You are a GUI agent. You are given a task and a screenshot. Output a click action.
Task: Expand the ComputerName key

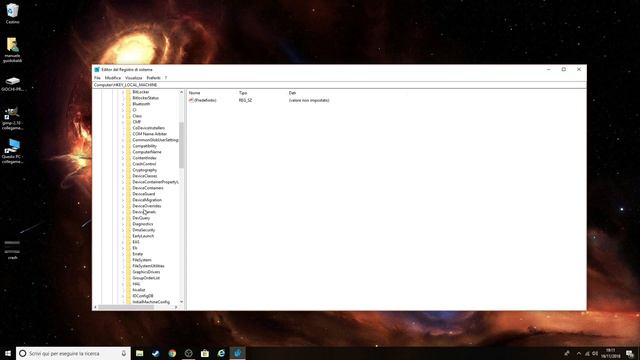[123, 152]
